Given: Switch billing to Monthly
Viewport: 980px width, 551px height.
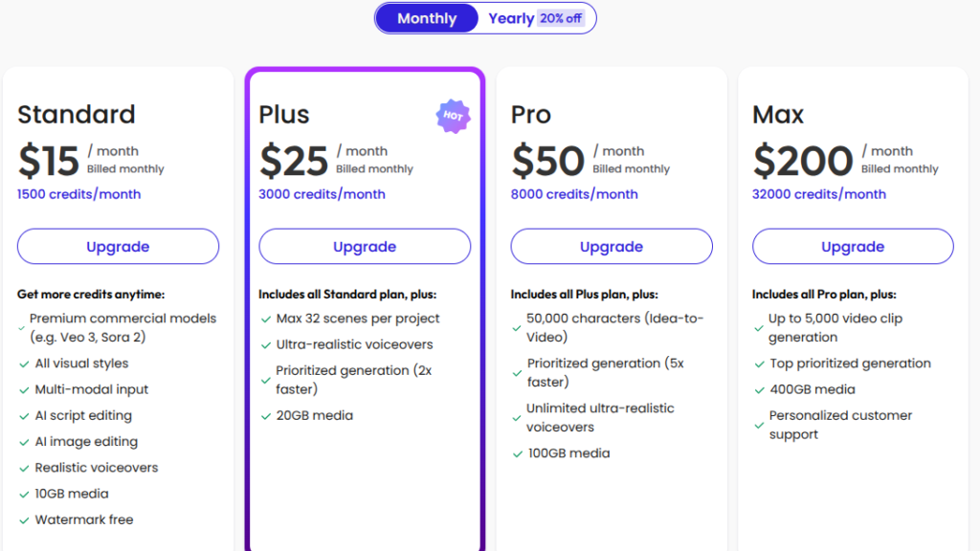Looking at the screenshot, I should pos(427,18).
